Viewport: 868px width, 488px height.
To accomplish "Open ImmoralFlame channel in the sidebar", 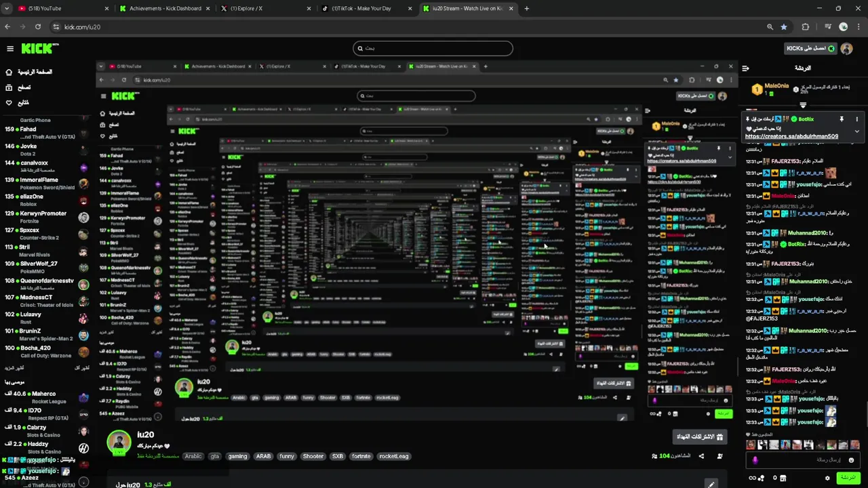I will (x=46, y=184).
